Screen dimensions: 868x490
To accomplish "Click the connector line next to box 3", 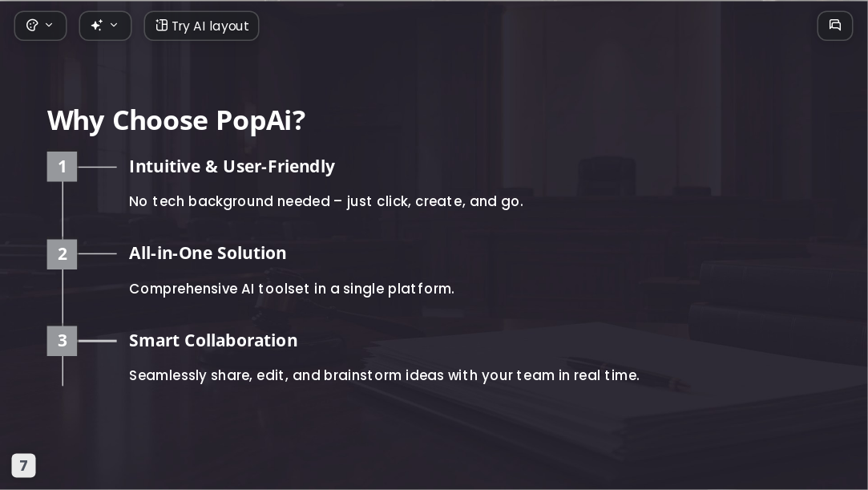I will 98,341.
